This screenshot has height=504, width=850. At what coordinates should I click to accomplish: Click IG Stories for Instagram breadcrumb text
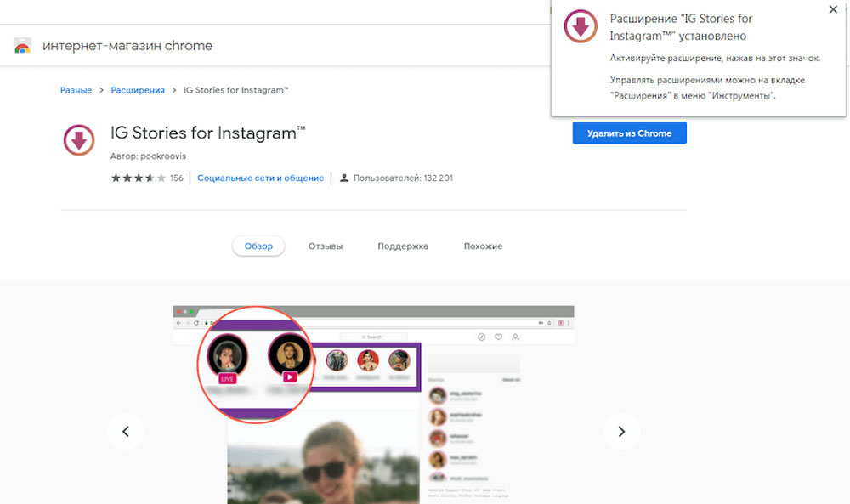pyautogui.click(x=235, y=90)
